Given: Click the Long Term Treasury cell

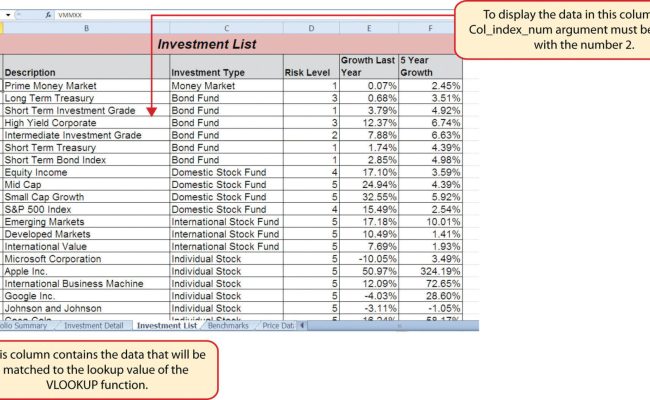Looking at the screenshot, I should [86, 98].
